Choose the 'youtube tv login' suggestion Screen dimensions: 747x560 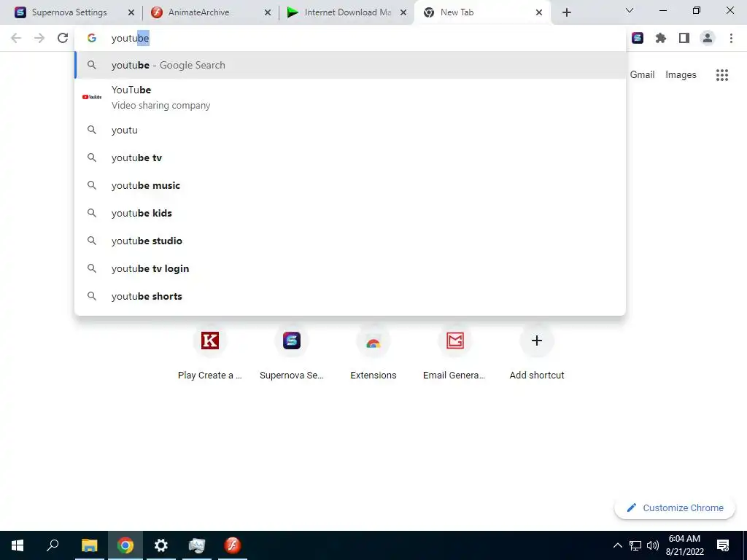[x=350, y=268]
